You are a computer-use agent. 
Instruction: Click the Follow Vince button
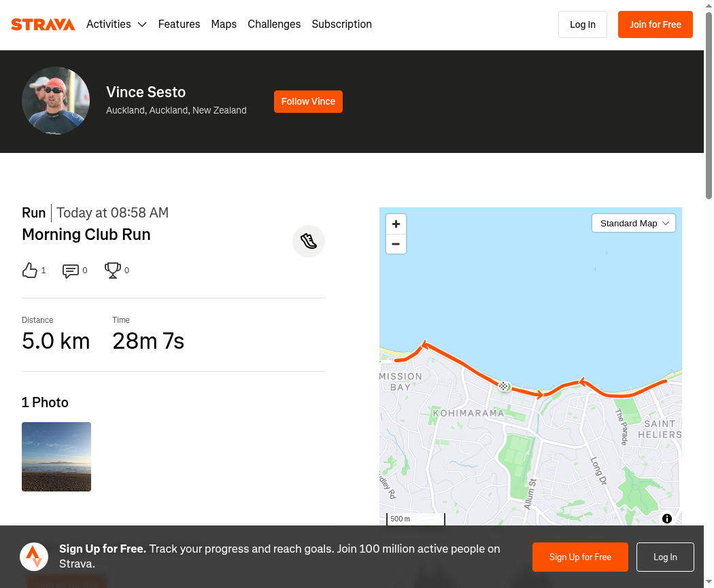[308, 101]
